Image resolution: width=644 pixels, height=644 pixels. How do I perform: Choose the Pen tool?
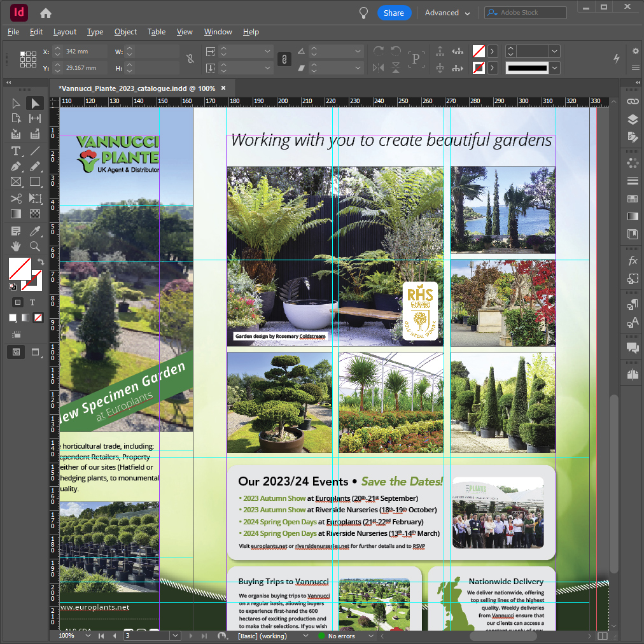click(16, 166)
